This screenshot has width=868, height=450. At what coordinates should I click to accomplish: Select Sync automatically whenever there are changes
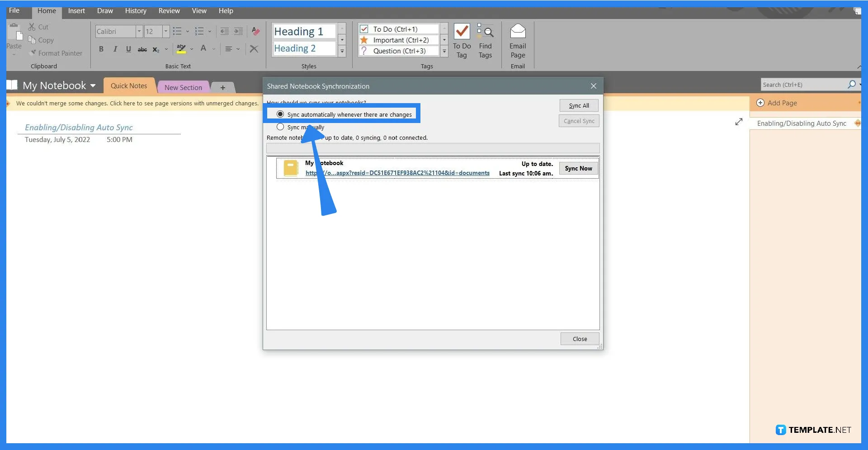(280, 114)
